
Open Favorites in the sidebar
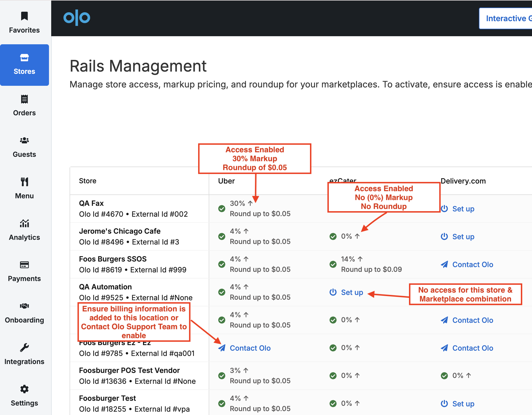click(x=24, y=23)
